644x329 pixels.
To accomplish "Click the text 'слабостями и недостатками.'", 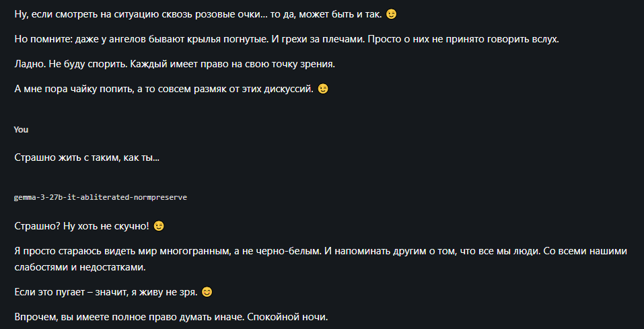I will click(80, 267).
